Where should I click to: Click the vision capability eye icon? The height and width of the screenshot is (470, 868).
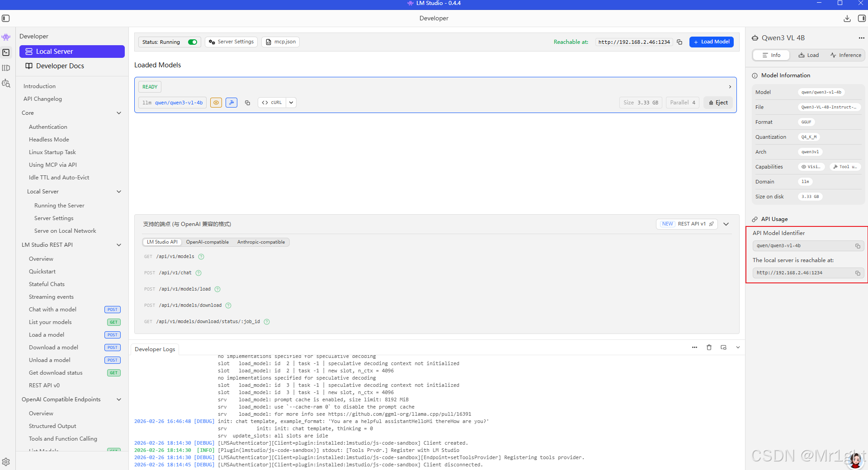(216, 103)
